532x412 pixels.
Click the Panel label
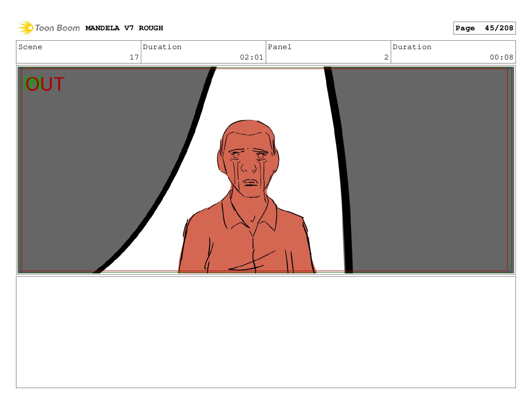coord(279,47)
